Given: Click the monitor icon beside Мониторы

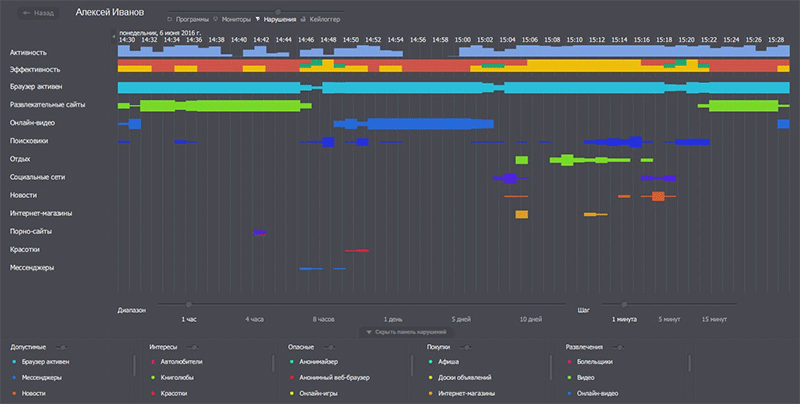Looking at the screenshot, I should (216, 19).
